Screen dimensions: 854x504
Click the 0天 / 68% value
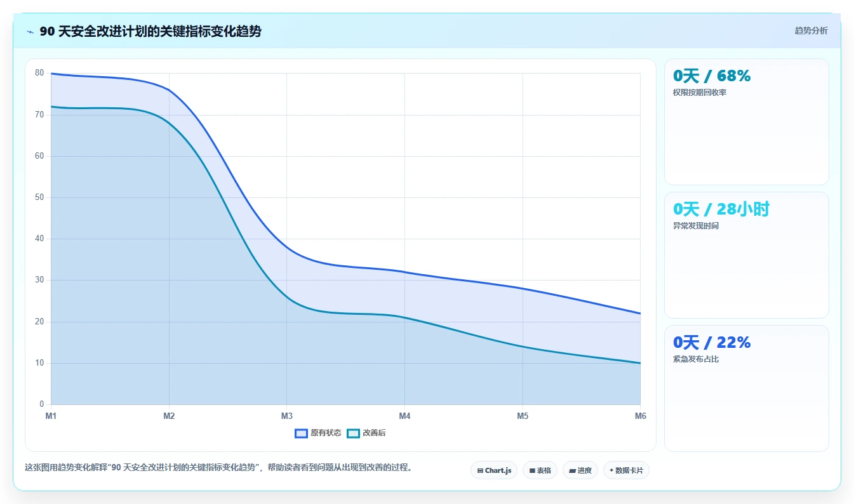tap(712, 76)
